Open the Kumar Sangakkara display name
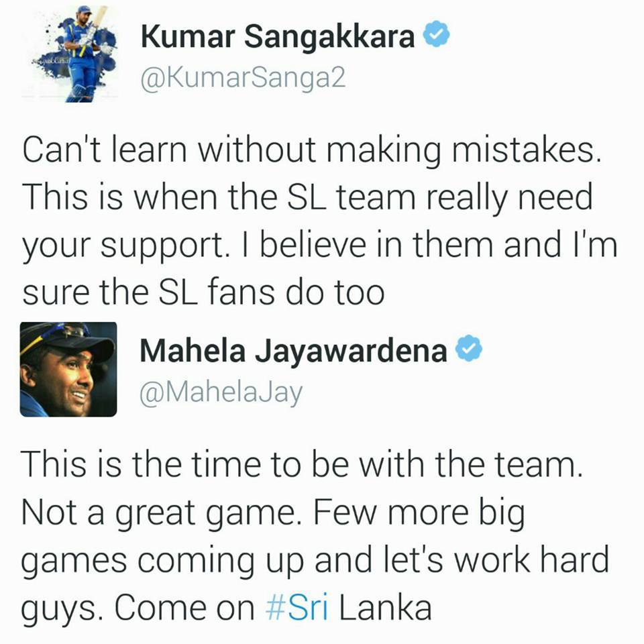This screenshot has height=644, width=644. click(x=278, y=36)
